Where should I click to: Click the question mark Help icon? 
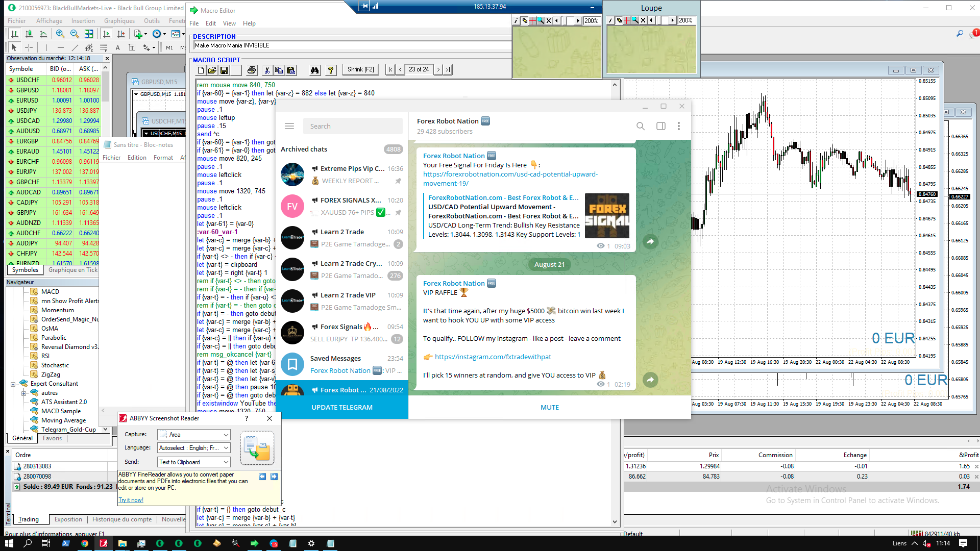coord(331,70)
